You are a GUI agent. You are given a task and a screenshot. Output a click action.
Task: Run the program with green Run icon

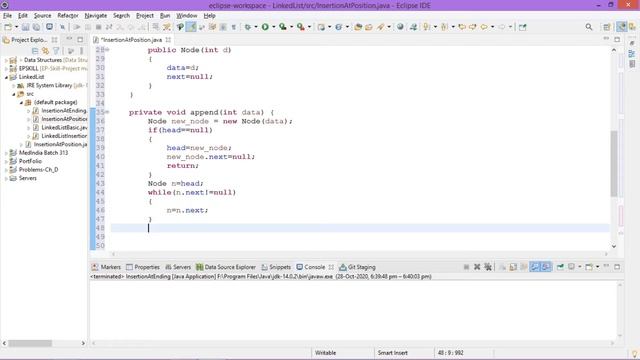coord(265,27)
